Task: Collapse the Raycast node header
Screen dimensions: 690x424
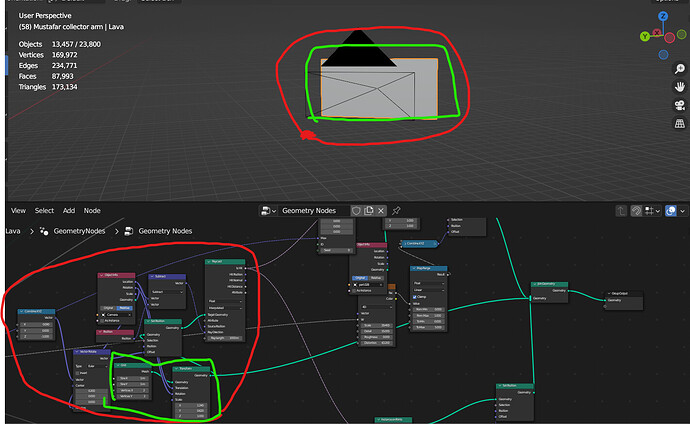Action: click(x=209, y=262)
